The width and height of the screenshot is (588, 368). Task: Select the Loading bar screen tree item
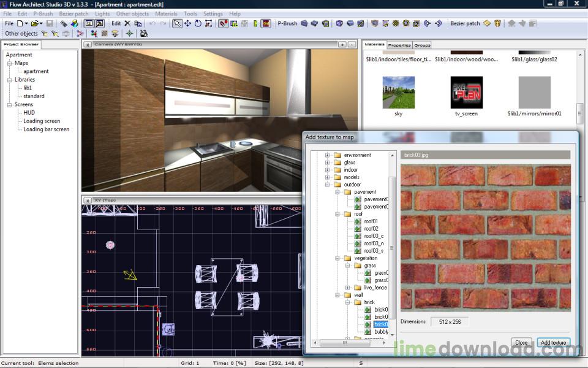[46, 129]
